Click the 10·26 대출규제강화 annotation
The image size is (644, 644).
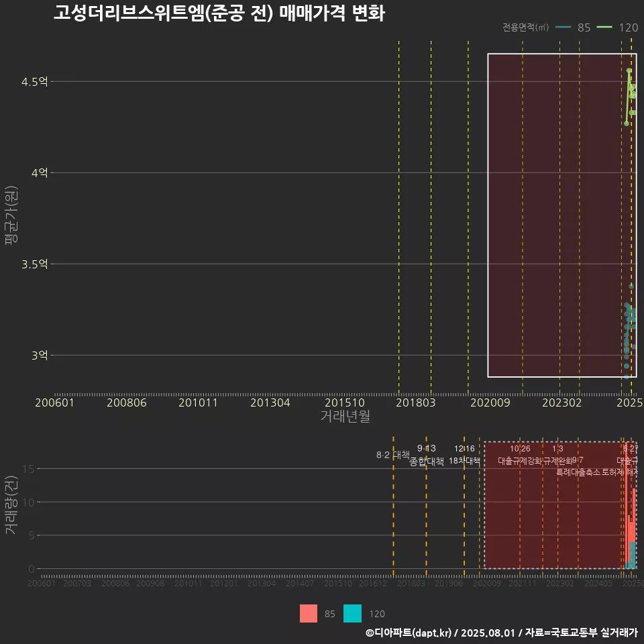point(520,455)
